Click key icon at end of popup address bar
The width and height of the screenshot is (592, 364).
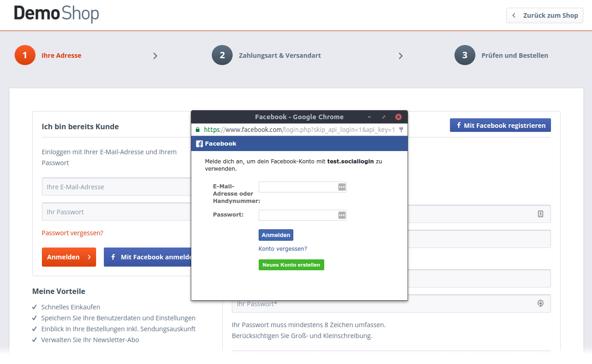coord(401,130)
